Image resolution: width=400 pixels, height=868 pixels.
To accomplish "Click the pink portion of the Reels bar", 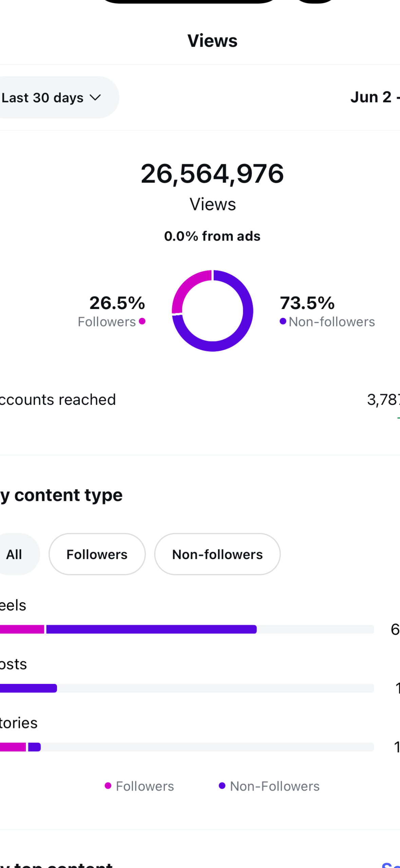I will (x=22, y=629).
